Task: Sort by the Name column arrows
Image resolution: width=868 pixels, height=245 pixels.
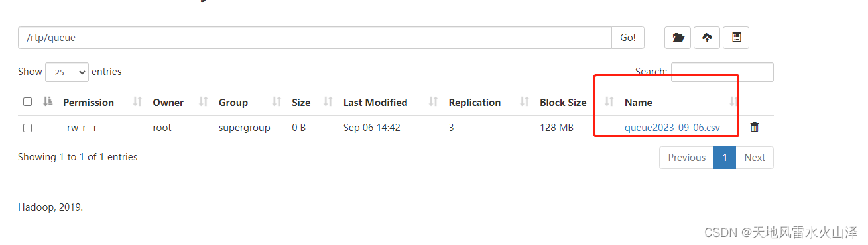Action: (x=733, y=102)
